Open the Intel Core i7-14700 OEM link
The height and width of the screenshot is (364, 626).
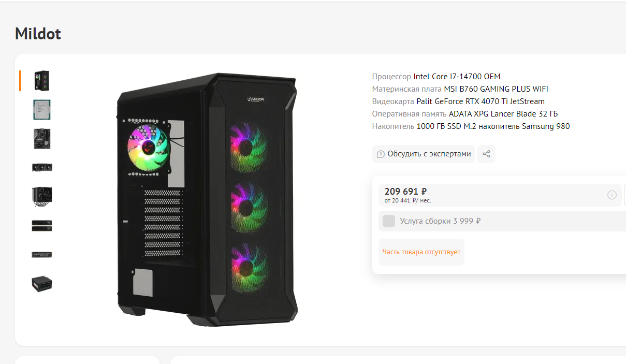coord(457,77)
